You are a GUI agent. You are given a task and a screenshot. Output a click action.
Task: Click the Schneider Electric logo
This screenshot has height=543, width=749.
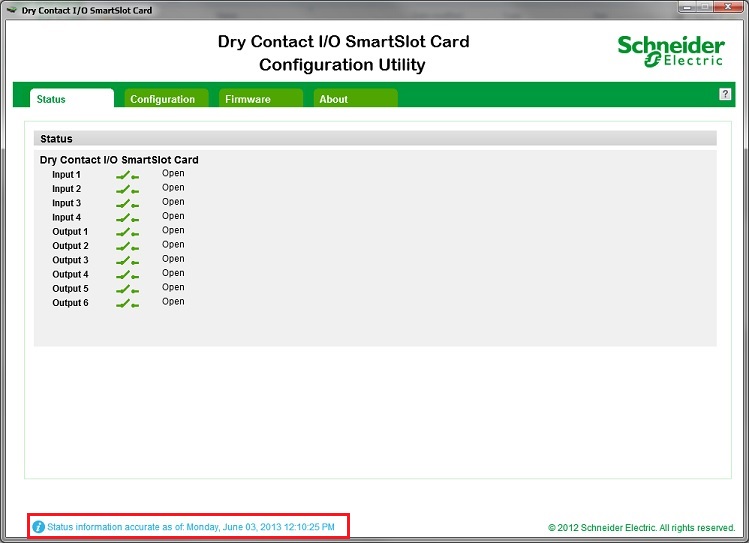(x=671, y=51)
